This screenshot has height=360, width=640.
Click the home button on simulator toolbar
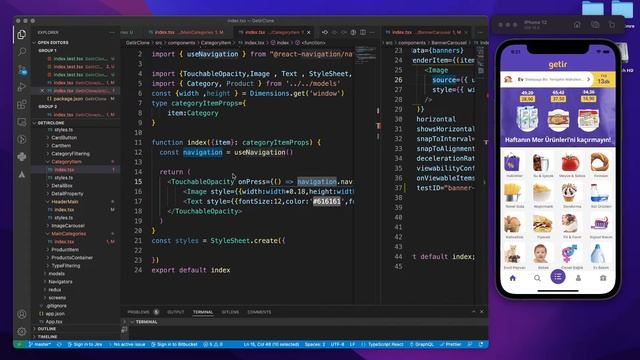click(x=577, y=24)
